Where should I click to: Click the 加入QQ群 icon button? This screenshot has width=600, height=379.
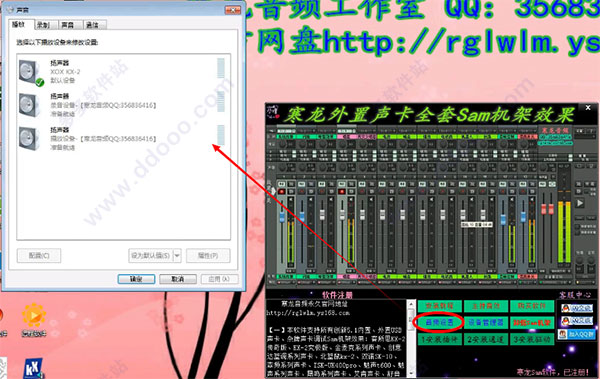[x=577, y=334]
